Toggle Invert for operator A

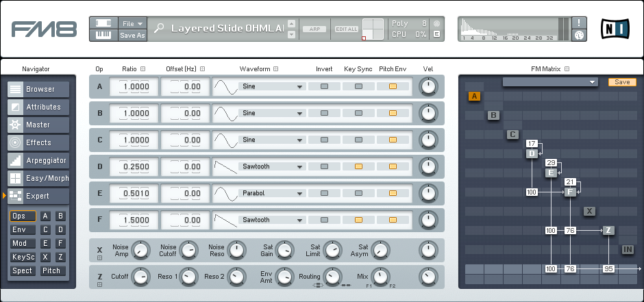point(324,86)
